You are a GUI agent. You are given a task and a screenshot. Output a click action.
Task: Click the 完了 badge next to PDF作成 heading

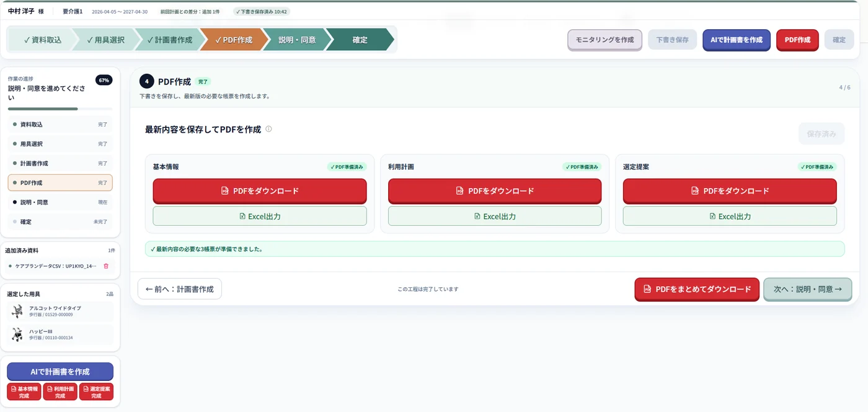(x=203, y=81)
